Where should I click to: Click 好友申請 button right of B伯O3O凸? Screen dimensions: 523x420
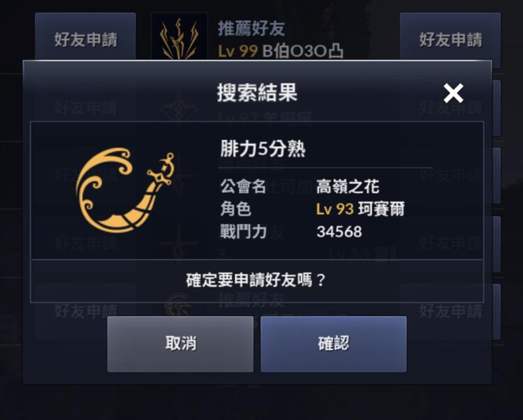[450, 40]
